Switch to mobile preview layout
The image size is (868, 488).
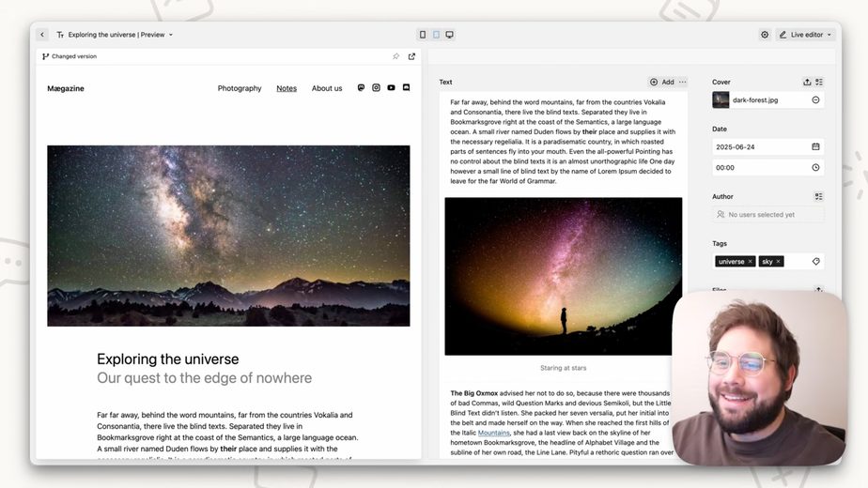coord(423,35)
